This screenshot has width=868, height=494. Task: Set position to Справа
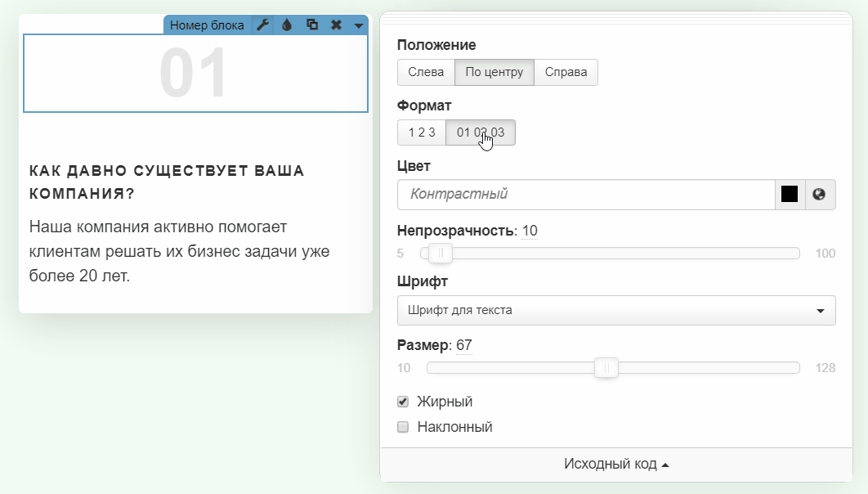[x=566, y=72]
